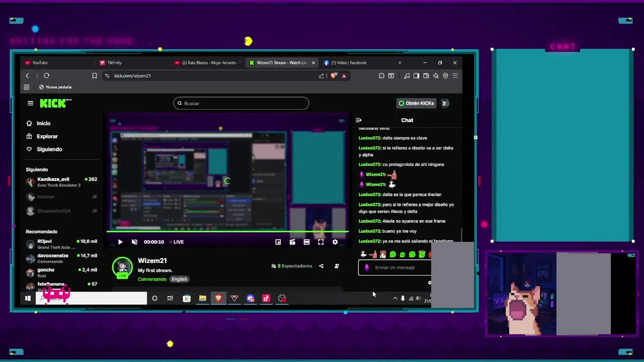The height and width of the screenshot is (362, 644).
Task: Focus the Buscar search field
Action: point(241,103)
